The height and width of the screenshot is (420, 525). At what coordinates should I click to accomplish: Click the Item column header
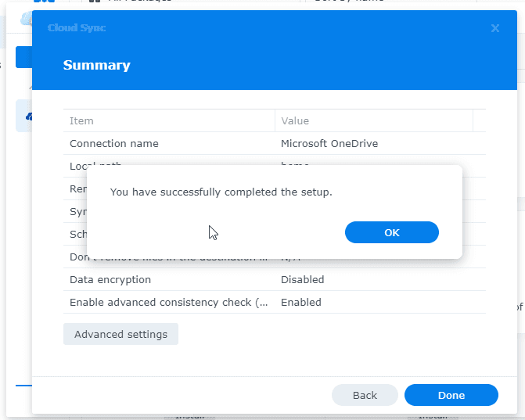tap(81, 120)
